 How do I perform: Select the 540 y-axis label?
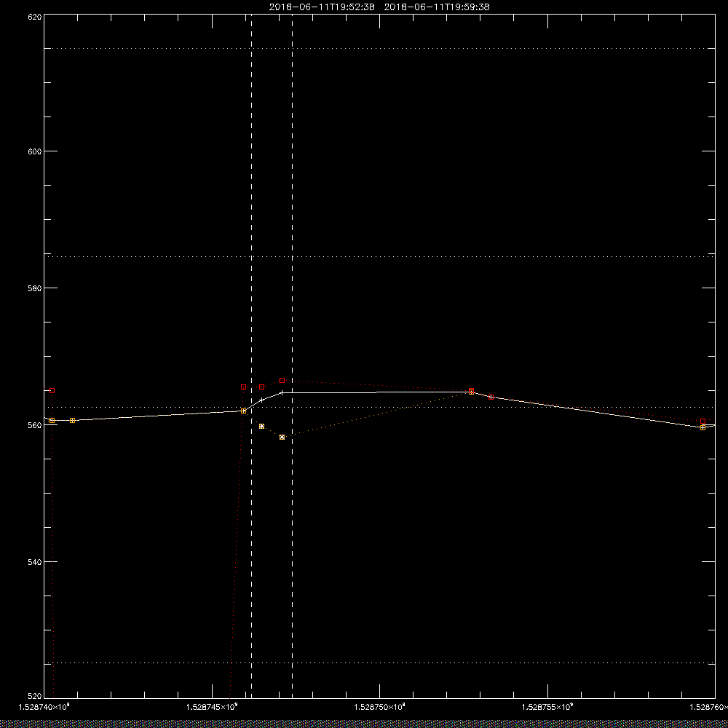point(36,562)
